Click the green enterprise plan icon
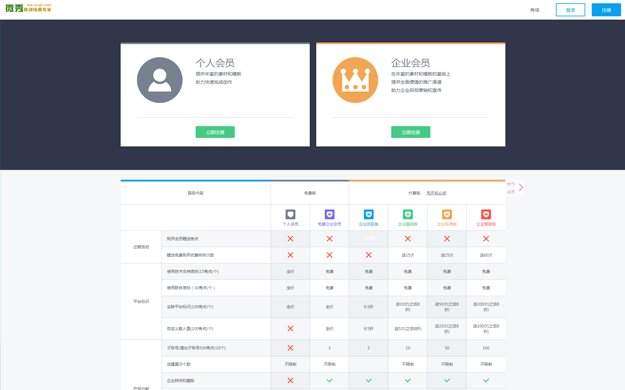Image resolution: width=625 pixels, height=390 pixels. (x=408, y=215)
